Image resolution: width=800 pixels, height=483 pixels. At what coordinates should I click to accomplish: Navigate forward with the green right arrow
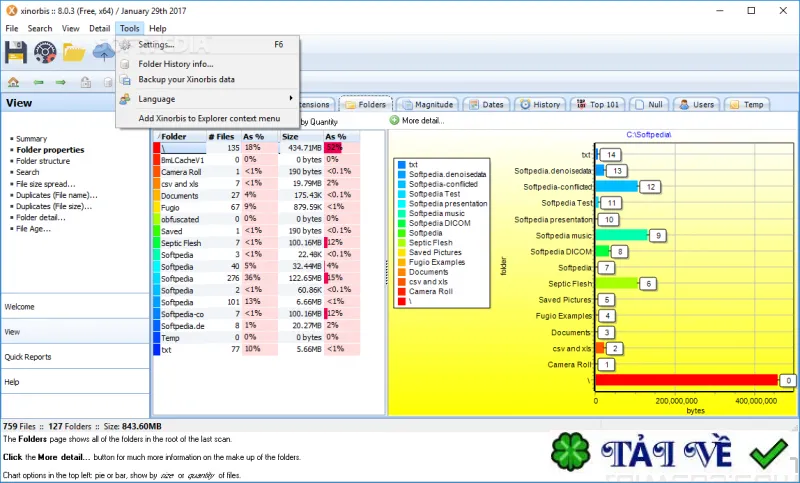point(61,82)
